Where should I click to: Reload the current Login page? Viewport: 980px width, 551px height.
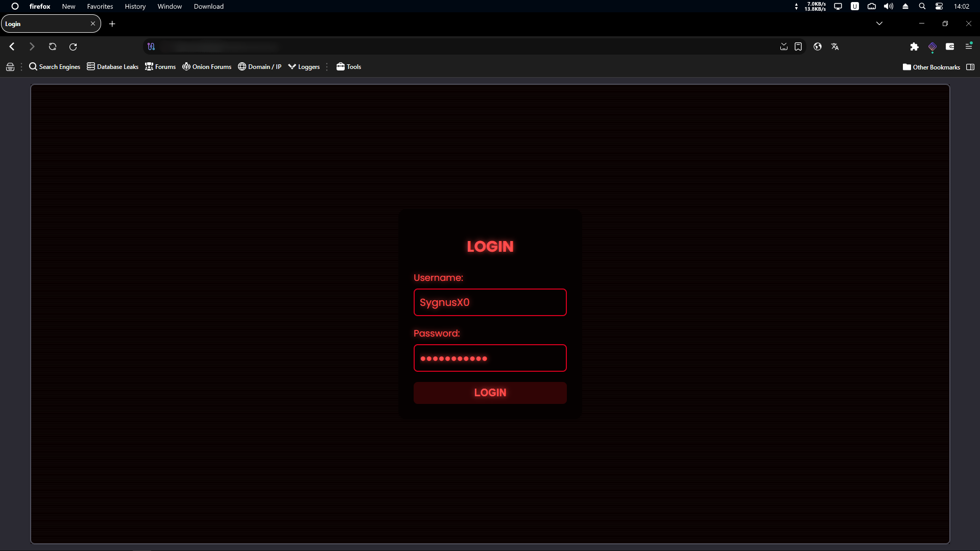[73, 46]
